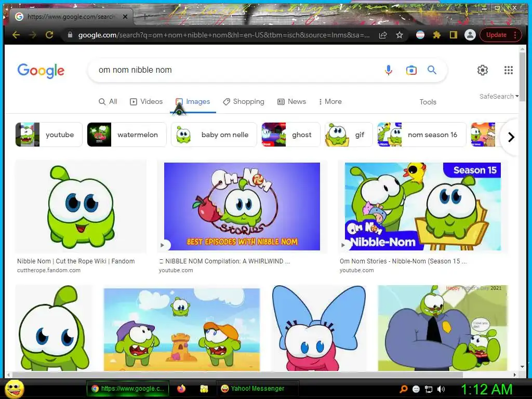Reload the page with the refresh icon
The image size is (532, 399).
pos(49,35)
